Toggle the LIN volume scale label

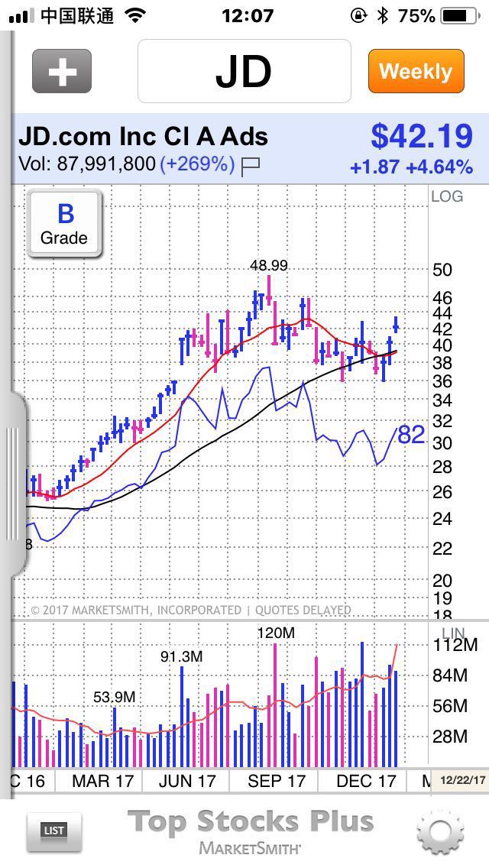pos(453,633)
